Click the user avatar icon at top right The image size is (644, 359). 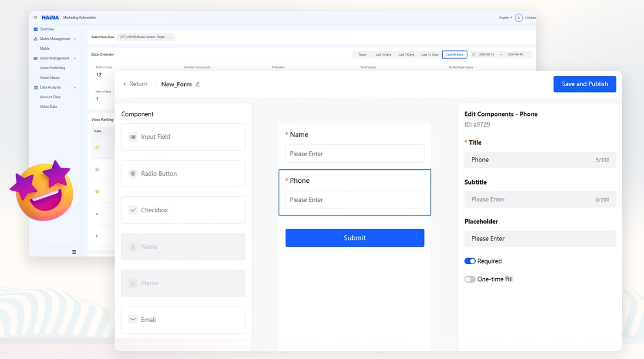[x=519, y=18]
